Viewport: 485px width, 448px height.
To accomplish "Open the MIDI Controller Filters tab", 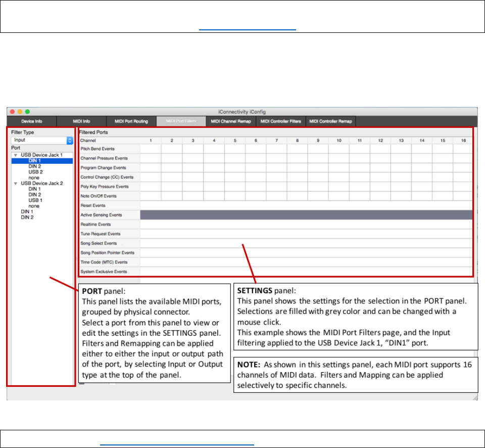I will (x=280, y=121).
